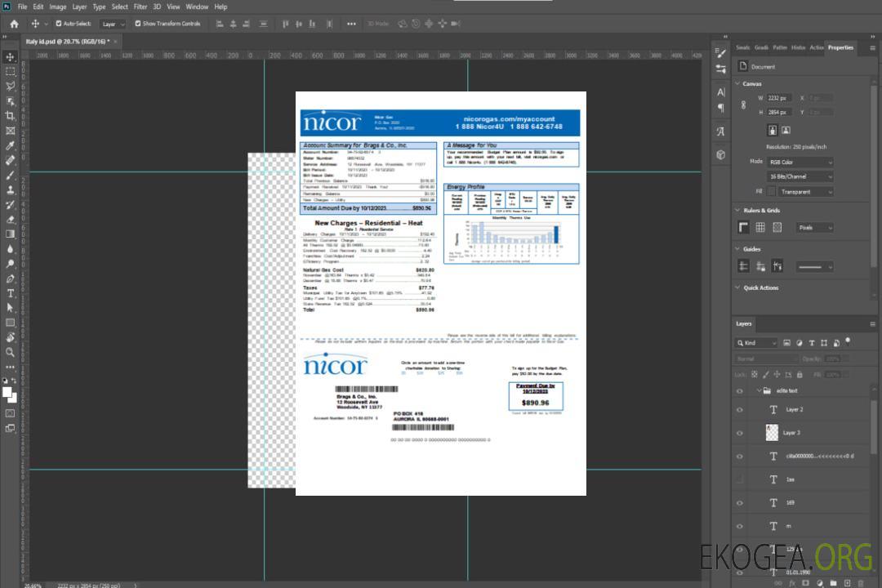Select the Crop tool in the toolbar
Image resolution: width=882 pixels, height=588 pixels.
coord(11,116)
